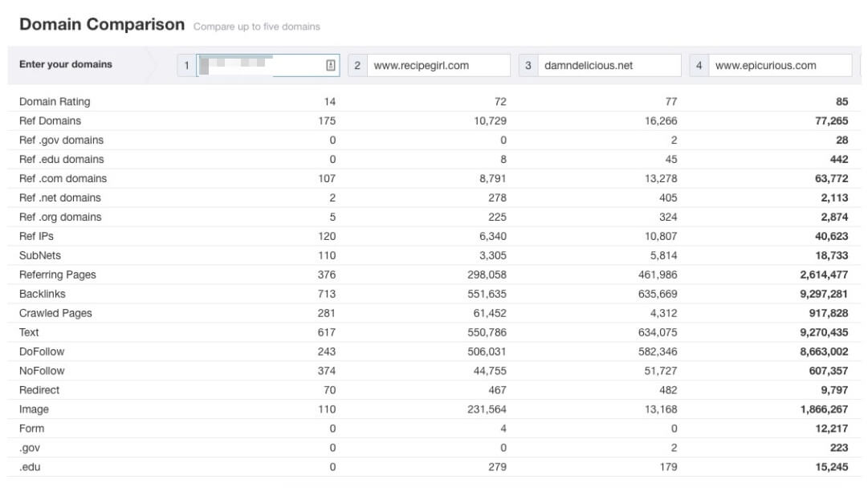Screen dimensions: 868x496
Task: Select the damndelicious.net domain input
Action: coord(609,66)
